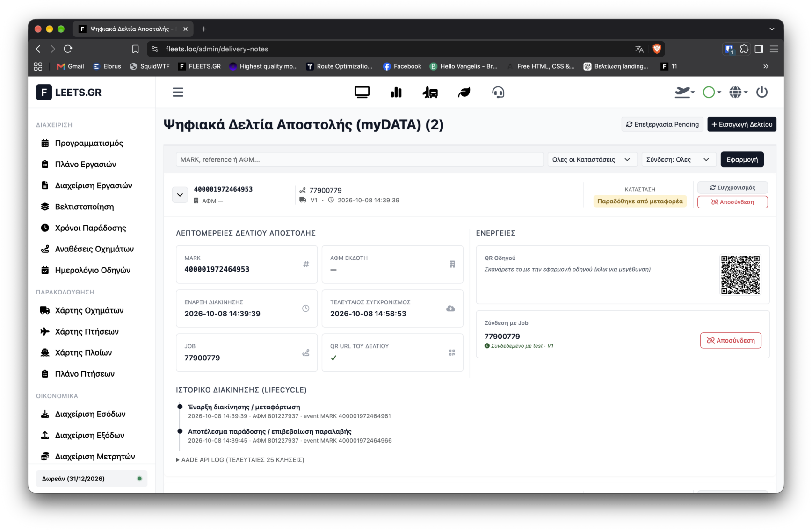Image resolution: width=812 pixels, height=530 pixels.
Task: Open Διαχείριση Εσόδων in the sidebar
Action: point(90,414)
